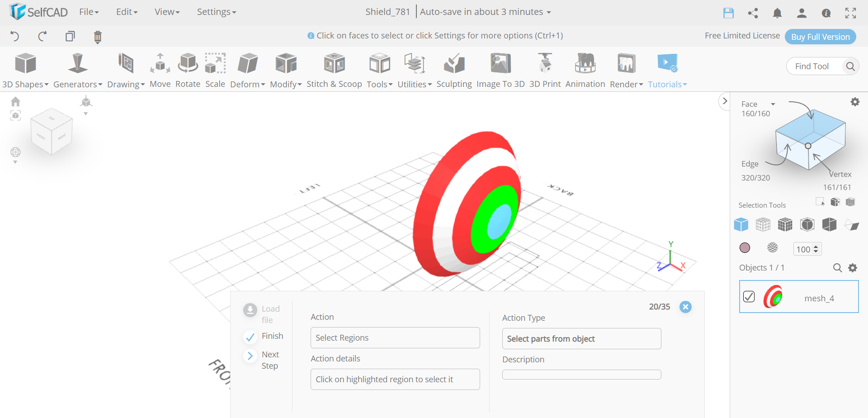Click the mauve color swatch circle
The image size is (868, 418).
(745, 248)
